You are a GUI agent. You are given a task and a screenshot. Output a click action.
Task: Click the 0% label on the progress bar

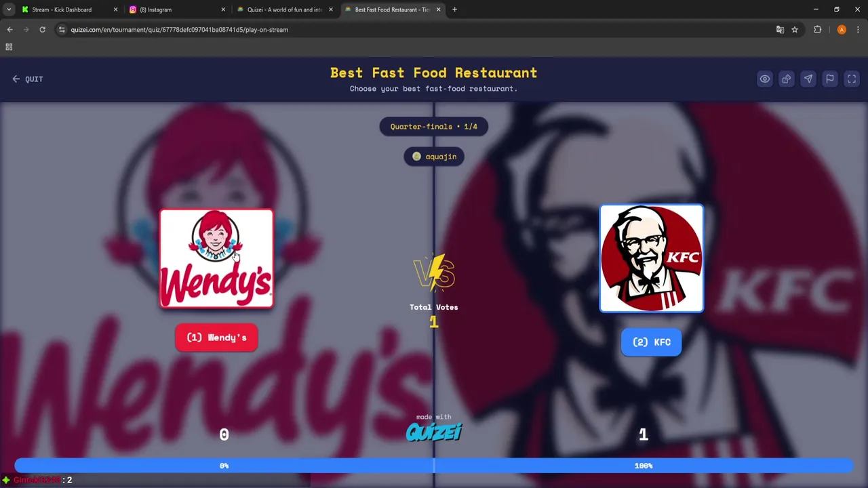coord(224,466)
